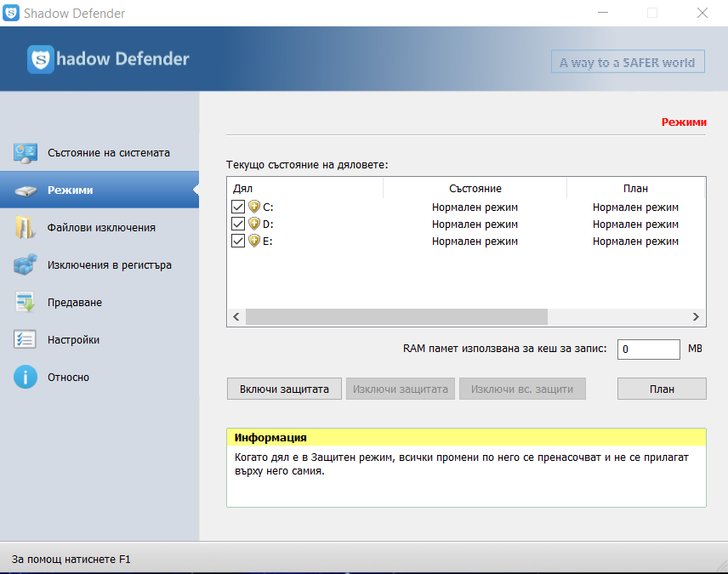The image size is (728, 574).
Task: Click the System Status monitor icon
Action: point(26,153)
